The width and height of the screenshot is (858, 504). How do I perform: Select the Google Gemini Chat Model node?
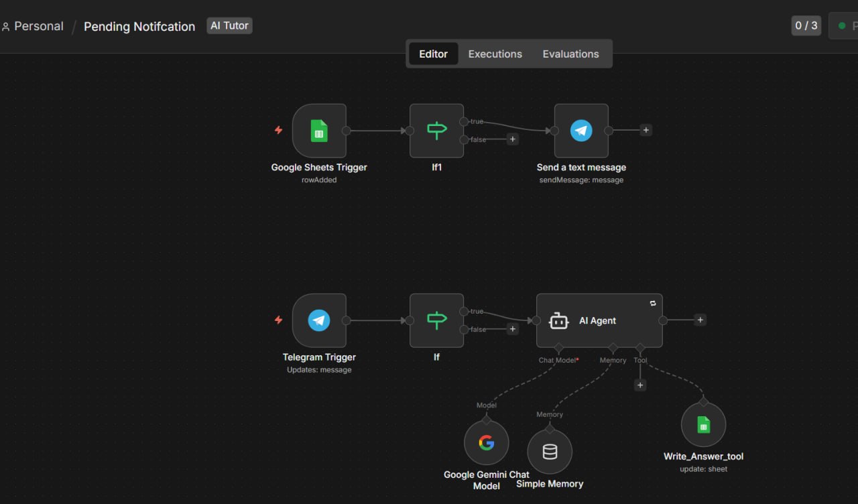[486, 442]
